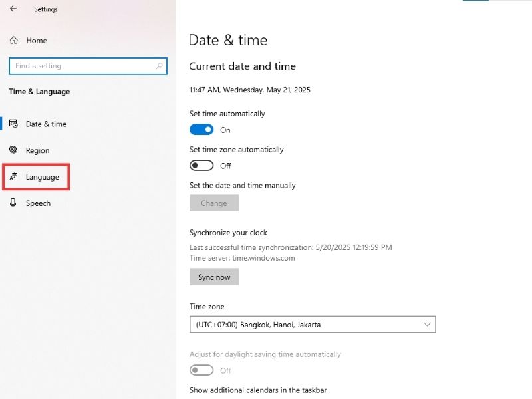Click the Region globe icon
Image resolution: width=532 pixels, height=399 pixels.
coord(14,150)
